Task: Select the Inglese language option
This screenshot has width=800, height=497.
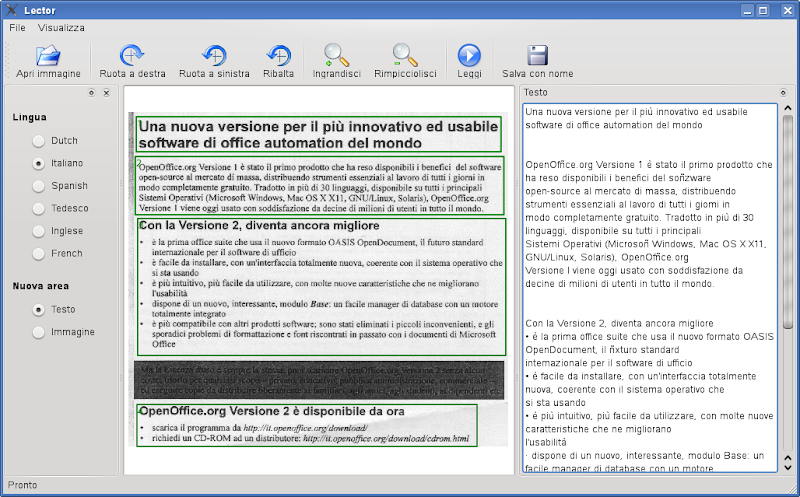Action: 38,231
